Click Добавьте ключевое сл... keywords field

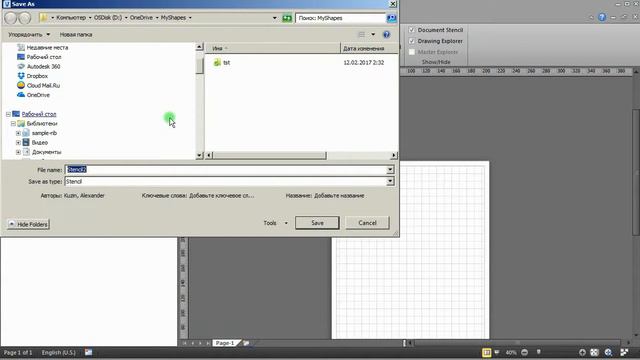(222, 196)
